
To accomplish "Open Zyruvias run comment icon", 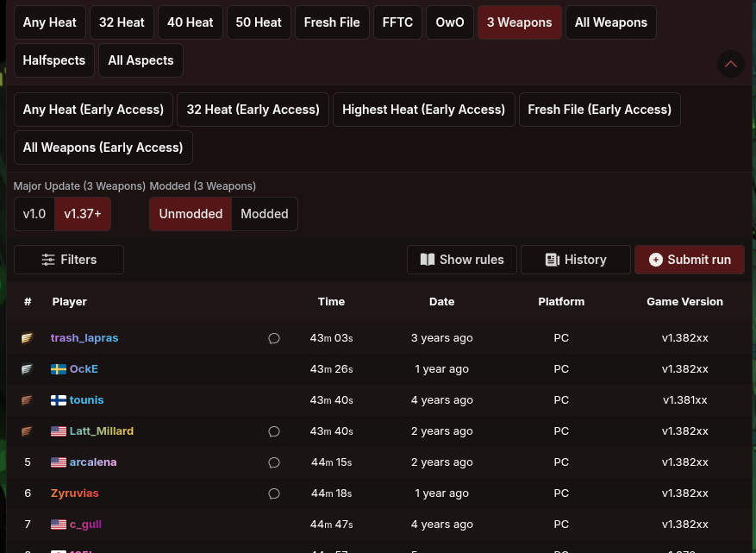I will tap(274, 493).
